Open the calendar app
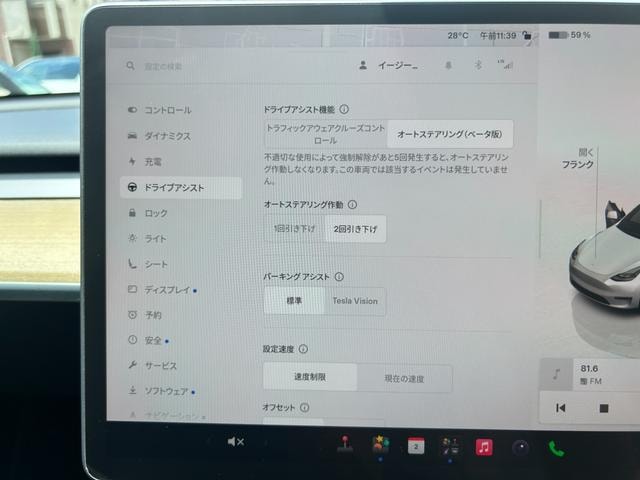 click(416, 446)
